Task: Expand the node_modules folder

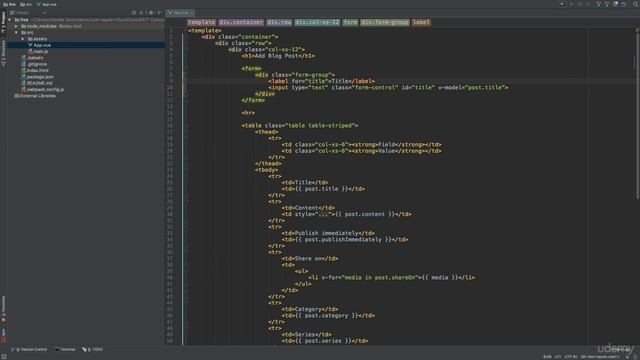Action: (x=16, y=26)
